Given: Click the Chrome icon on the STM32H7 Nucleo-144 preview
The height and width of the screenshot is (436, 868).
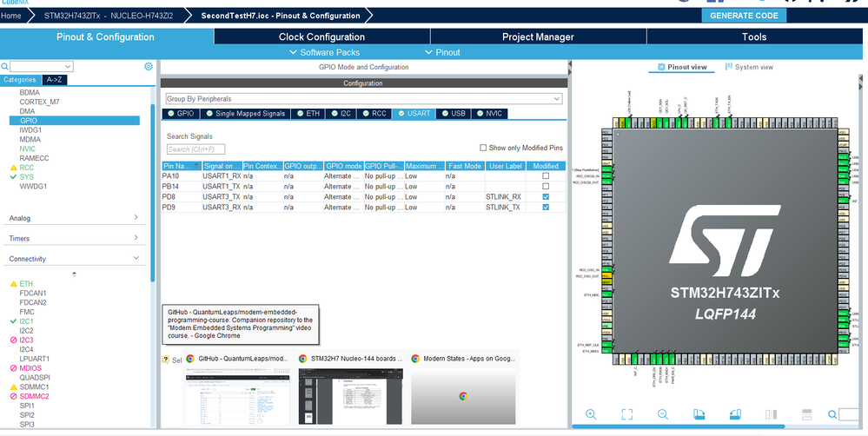Looking at the screenshot, I should pos(303,359).
